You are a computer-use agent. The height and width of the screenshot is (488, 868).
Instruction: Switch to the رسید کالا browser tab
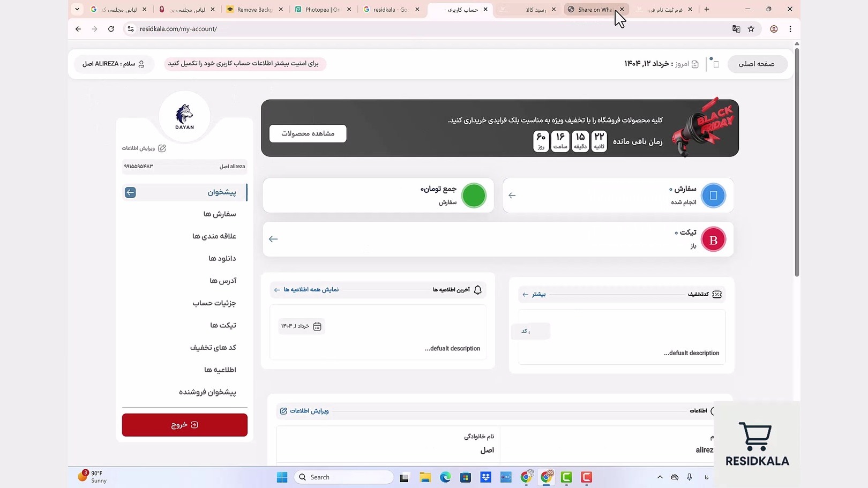pyautogui.click(x=527, y=10)
